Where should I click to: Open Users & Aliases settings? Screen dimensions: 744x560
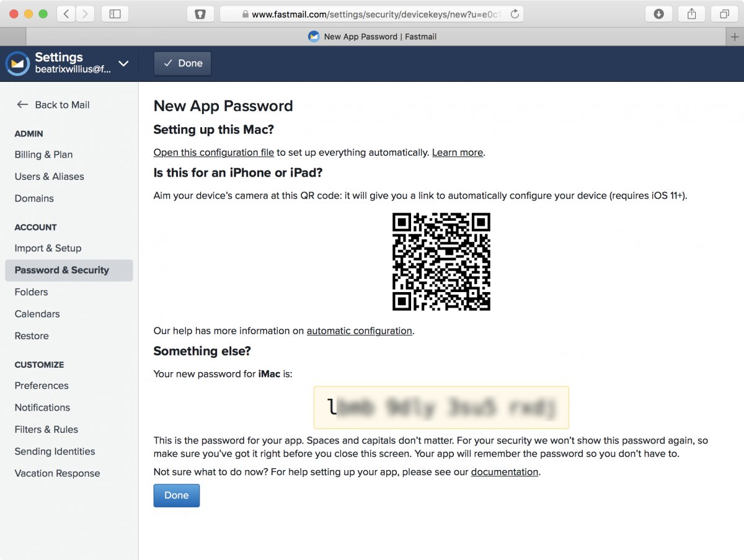49,176
